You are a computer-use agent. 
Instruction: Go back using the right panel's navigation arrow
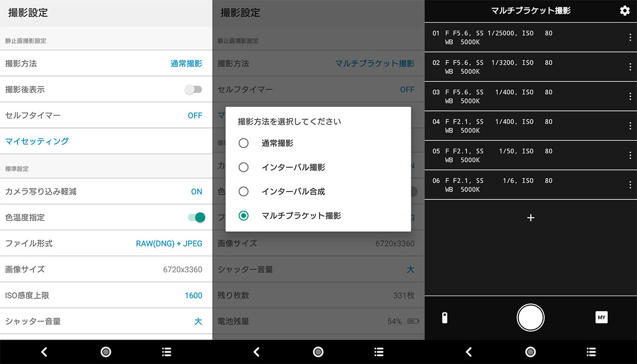click(x=469, y=352)
